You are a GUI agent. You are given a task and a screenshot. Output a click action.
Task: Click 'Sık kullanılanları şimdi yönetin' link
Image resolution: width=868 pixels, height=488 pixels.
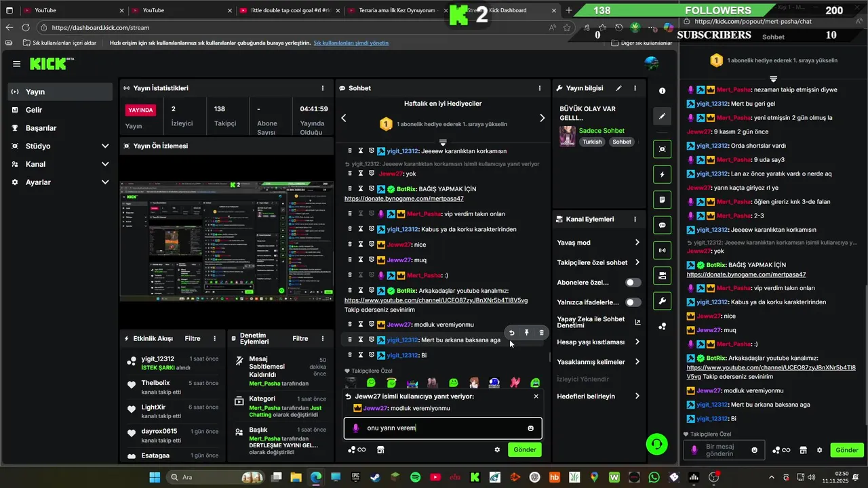coord(351,43)
